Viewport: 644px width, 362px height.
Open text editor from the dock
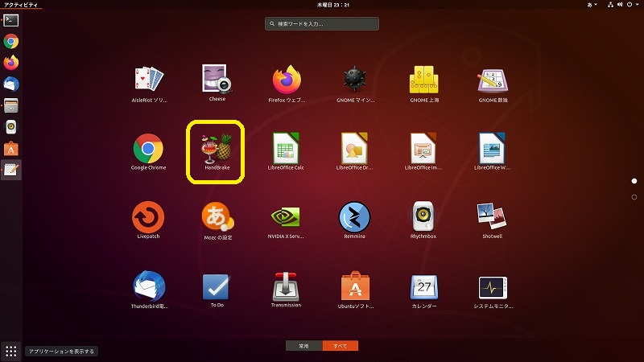[x=11, y=170]
